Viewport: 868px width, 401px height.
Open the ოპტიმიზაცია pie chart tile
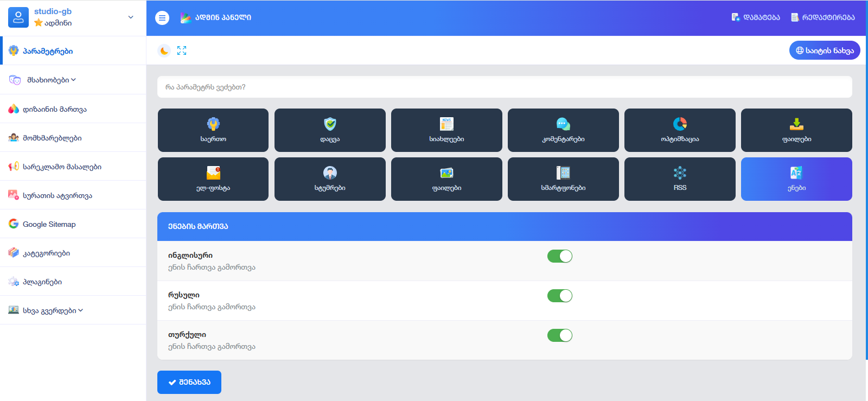click(x=680, y=130)
